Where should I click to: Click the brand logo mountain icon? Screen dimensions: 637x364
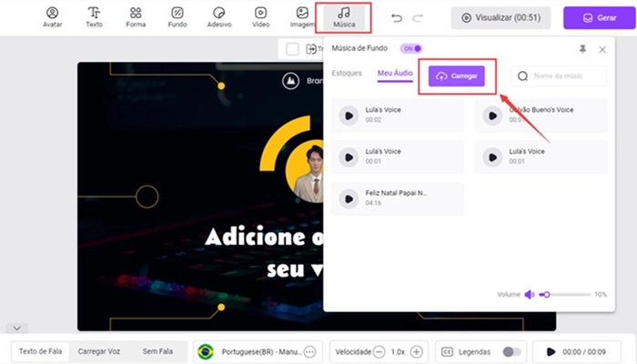(290, 81)
